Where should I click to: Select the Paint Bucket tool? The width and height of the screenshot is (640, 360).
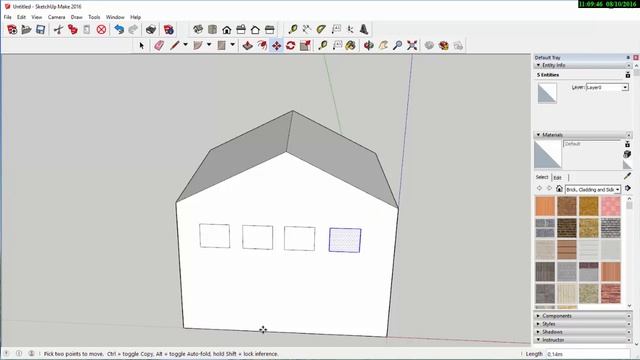click(350, 46)
